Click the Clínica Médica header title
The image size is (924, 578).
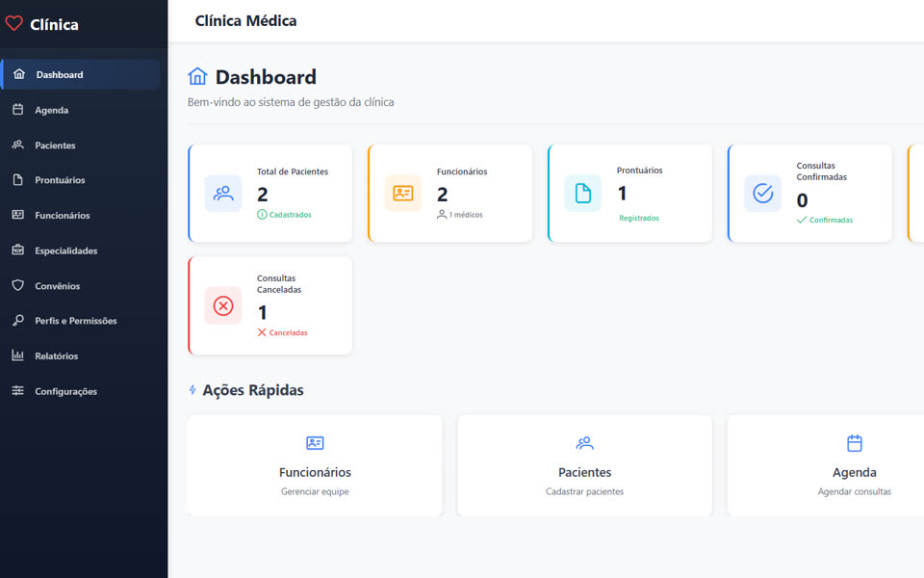[x=245, y=20]
